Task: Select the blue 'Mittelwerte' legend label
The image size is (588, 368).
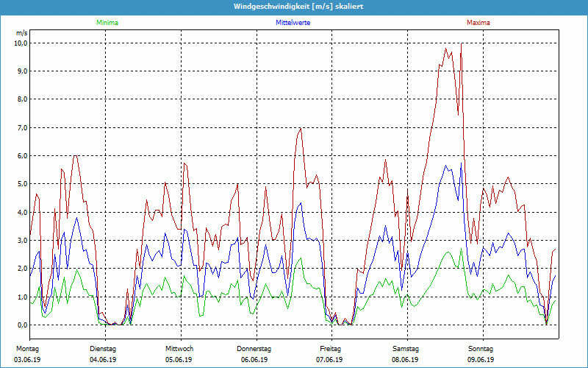Action: pos(293,23)
